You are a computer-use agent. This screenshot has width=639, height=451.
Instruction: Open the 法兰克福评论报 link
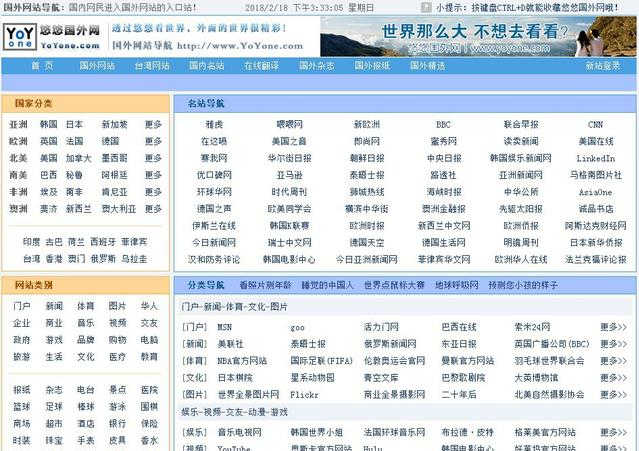[x=595, y=260]
